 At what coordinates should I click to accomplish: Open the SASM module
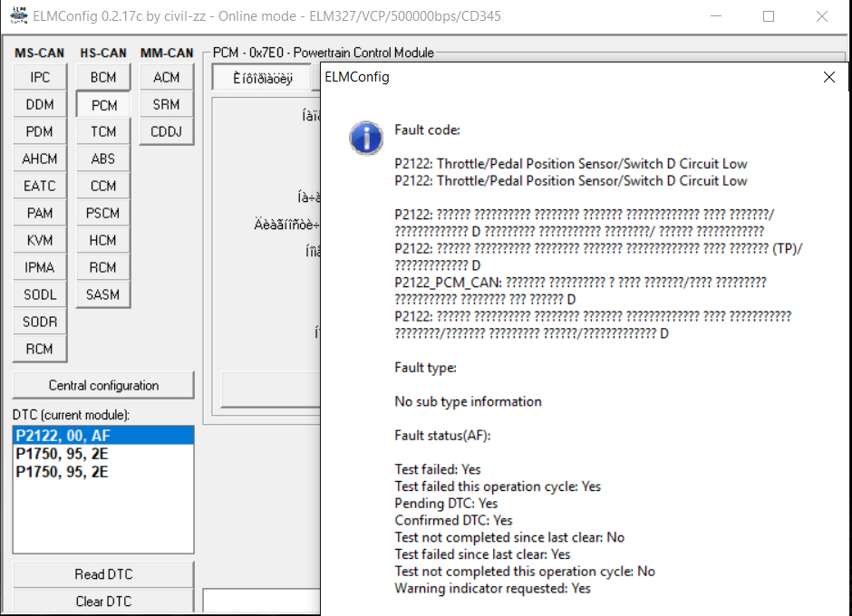tap(103, 295)
